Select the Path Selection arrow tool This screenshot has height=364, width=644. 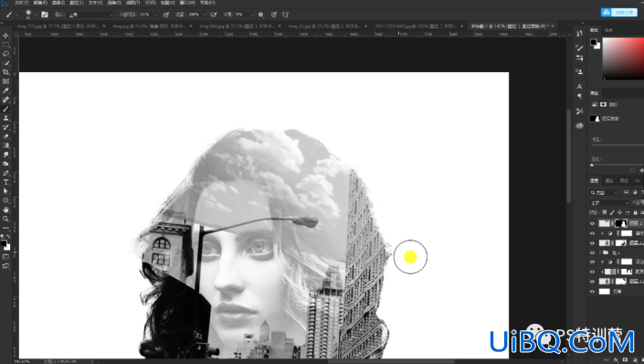5,191
